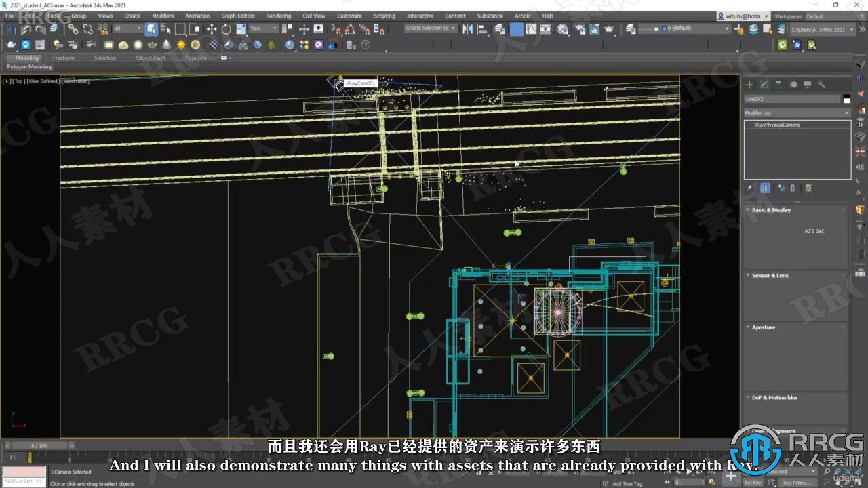Open Create Selection Set dropdown

tap(431, 28)
